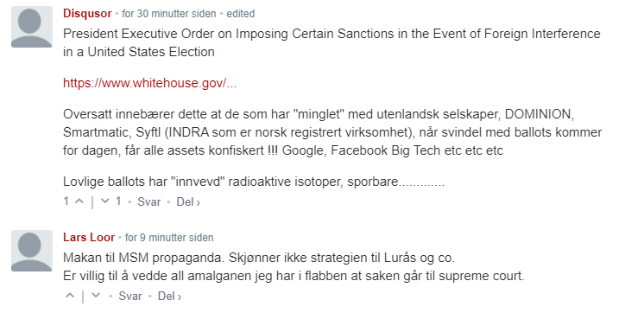Downvote Lars Loor's comment
The image size is (644, 313).
click(x=96, y=296)
